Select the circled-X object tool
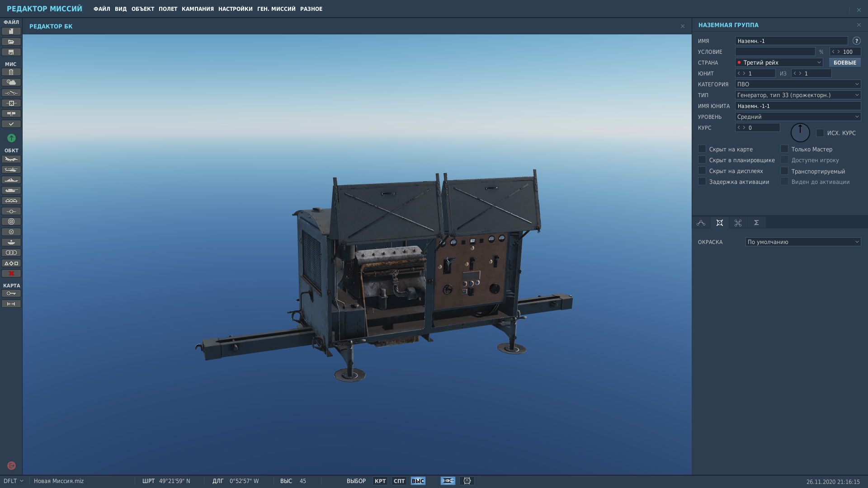Viewport: 868px width, 488px height. click(x=11, y=232)
